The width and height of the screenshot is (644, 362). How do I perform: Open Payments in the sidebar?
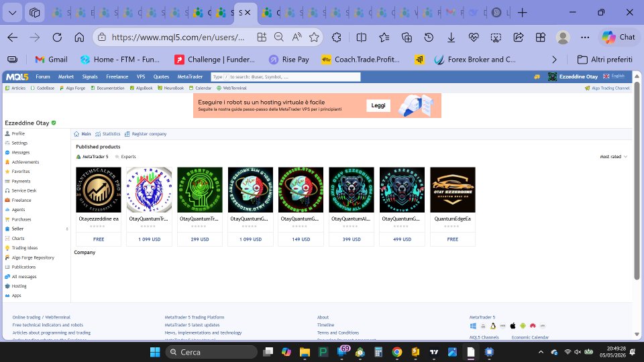click(21, 181)
